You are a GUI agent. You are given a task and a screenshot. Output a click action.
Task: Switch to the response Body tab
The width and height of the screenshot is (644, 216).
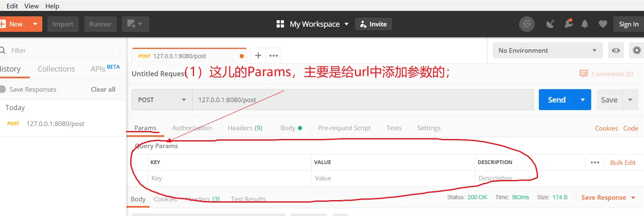click(x=138, y=199)
